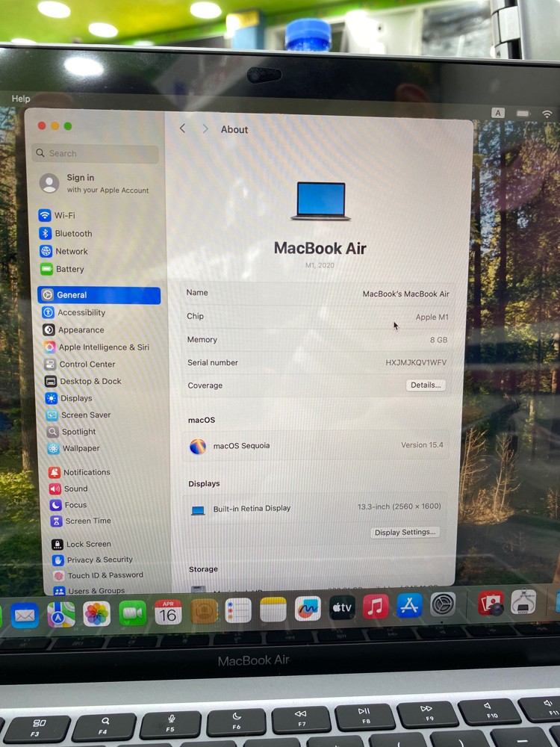Click the Coverage Details button
This screenshot has width=560, height=747.
(x=426, y=385)
